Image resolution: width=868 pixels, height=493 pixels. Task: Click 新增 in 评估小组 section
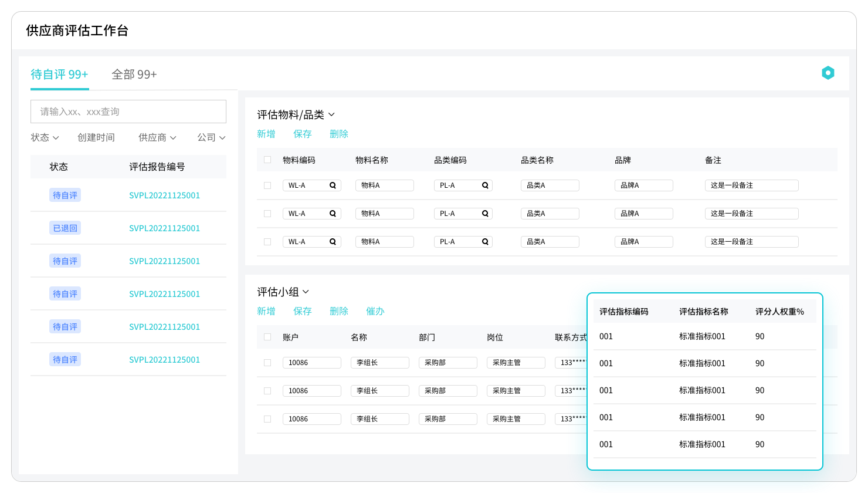pos(266,311)
